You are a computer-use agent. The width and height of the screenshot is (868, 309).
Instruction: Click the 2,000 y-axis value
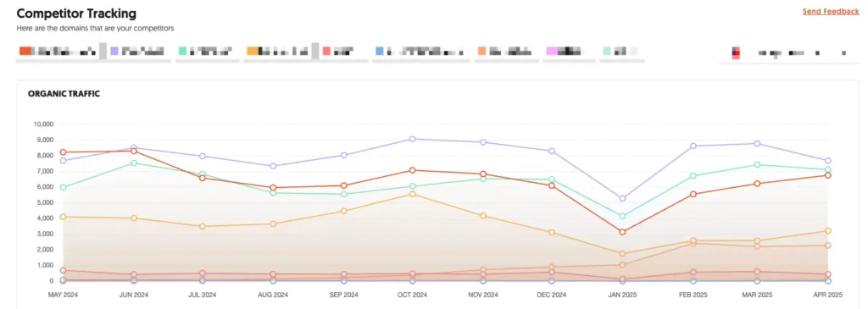(x=45, y=250)
